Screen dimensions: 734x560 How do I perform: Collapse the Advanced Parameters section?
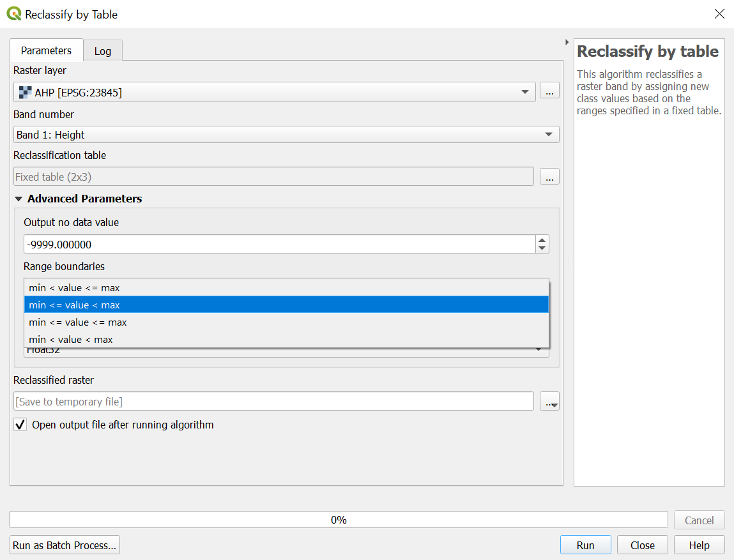[19, 199]
